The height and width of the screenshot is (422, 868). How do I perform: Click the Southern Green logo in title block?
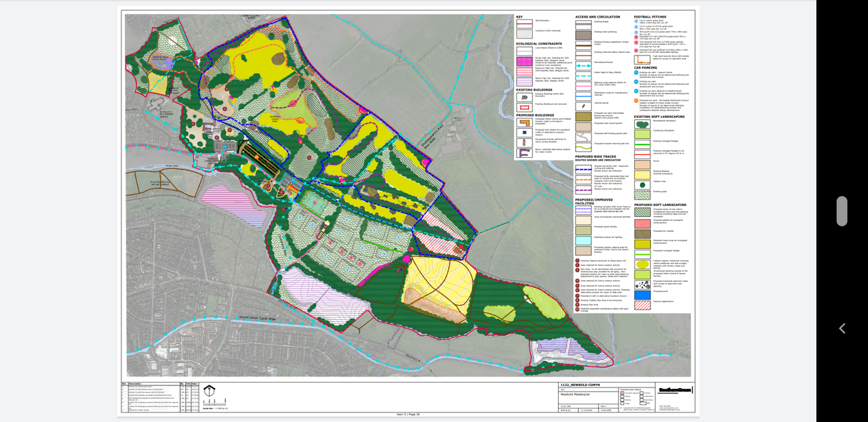coord(675,389)
